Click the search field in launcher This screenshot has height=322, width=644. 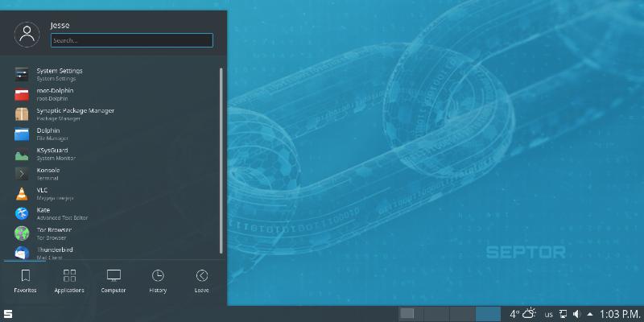coord(132,39)
